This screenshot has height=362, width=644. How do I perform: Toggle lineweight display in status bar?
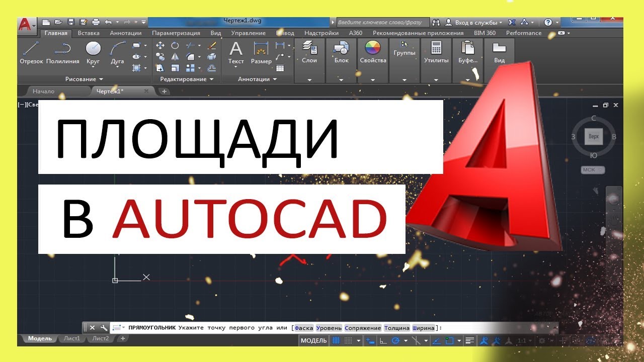coord(469,340)
